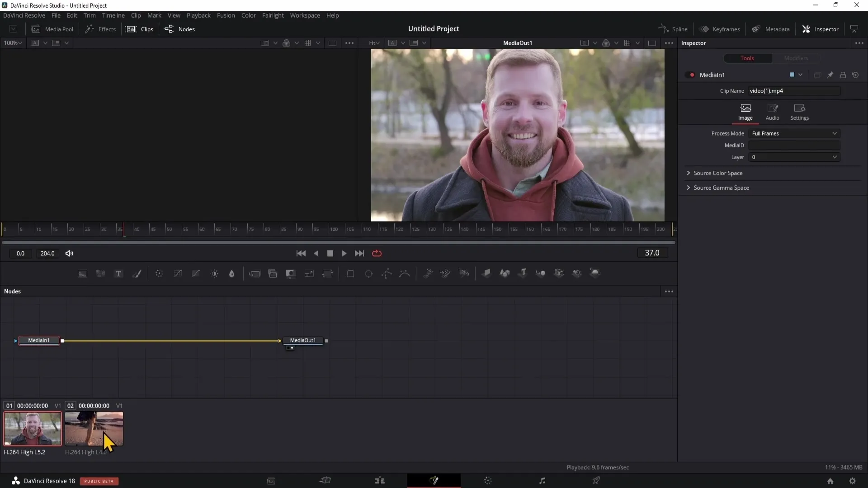Viewport: 868px width, 488px height.
Task: Add a Text 3D node
Action: 523,273
